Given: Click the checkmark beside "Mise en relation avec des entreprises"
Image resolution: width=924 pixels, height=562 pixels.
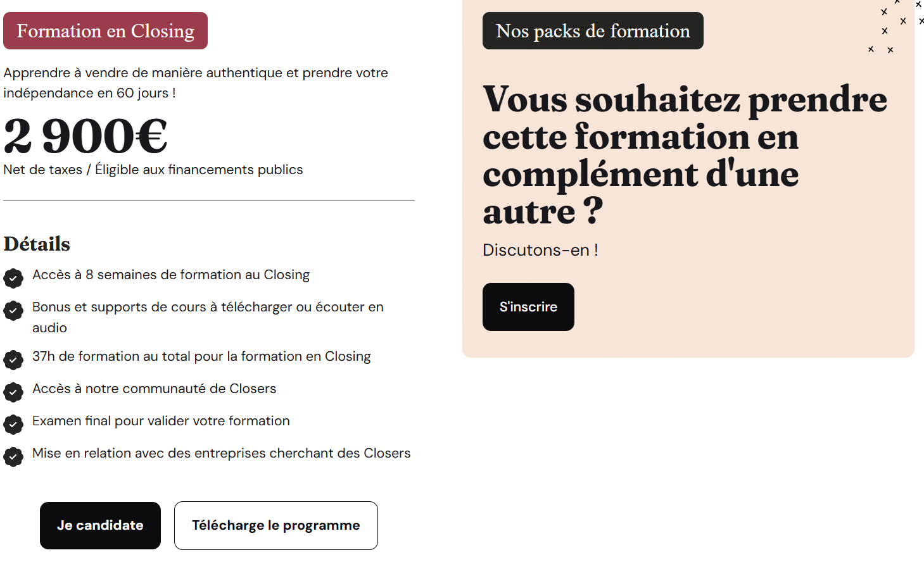Looking at the screenshot, I should (13, 457).
